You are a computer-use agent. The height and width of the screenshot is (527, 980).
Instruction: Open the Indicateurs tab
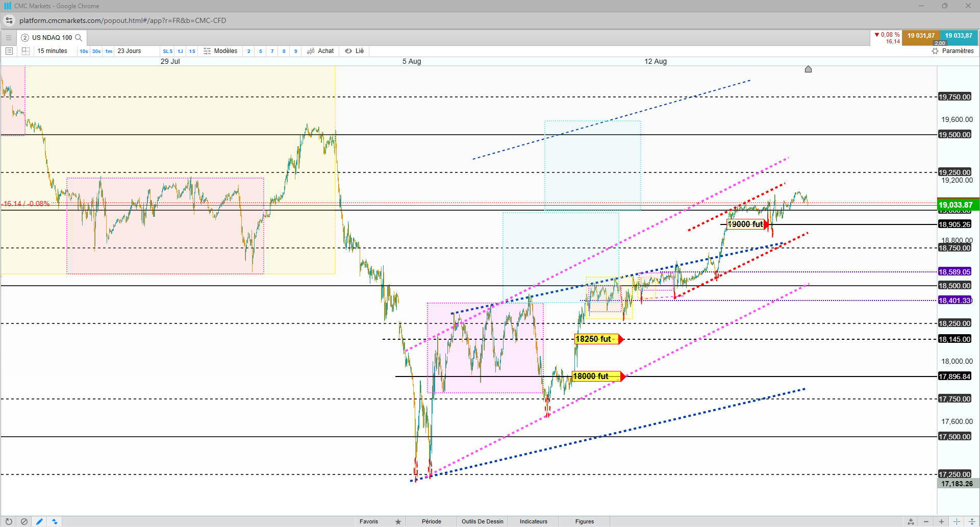pos(534,521)
